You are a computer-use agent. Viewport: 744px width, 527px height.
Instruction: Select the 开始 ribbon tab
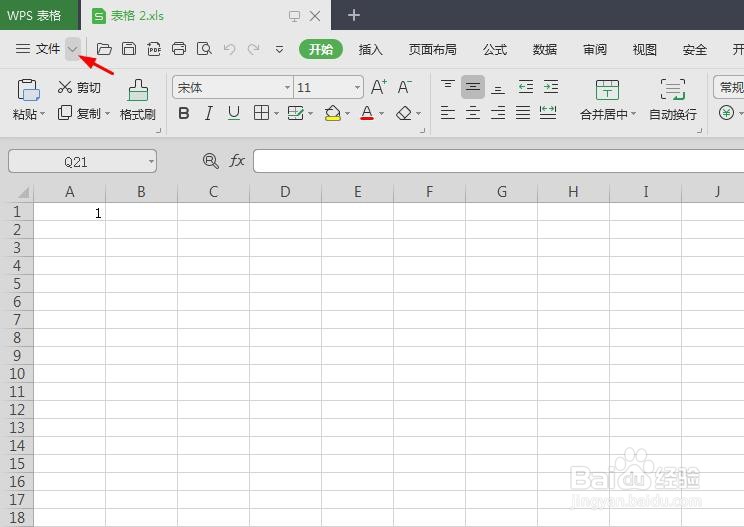[x=321, y=49]
